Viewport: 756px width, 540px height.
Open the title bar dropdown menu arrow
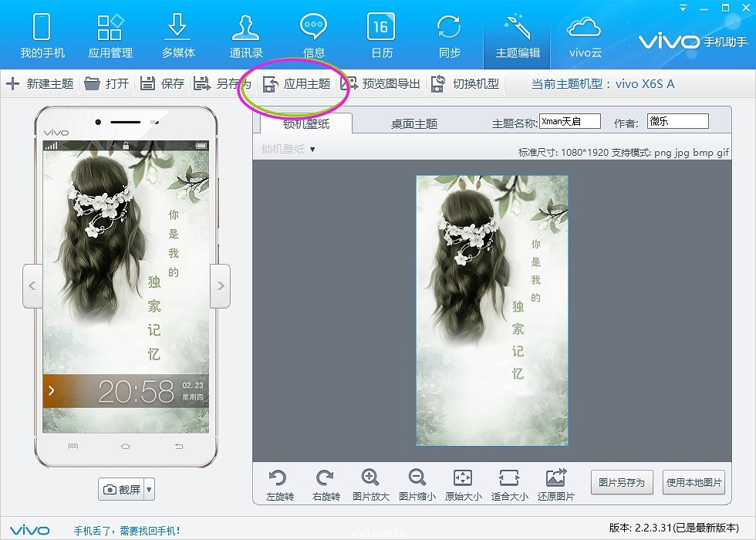pyautogui.click(x=683, y=8)
